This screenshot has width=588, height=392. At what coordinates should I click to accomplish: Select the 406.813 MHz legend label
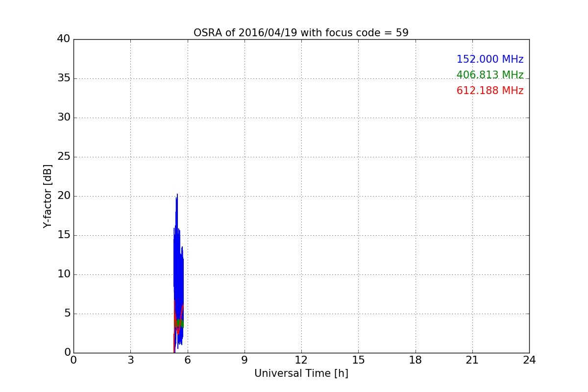click(x=490, y=75)
